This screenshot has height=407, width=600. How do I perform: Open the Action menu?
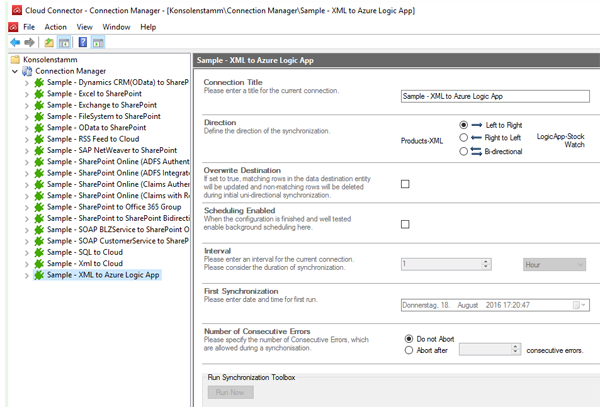pos(56,27)
